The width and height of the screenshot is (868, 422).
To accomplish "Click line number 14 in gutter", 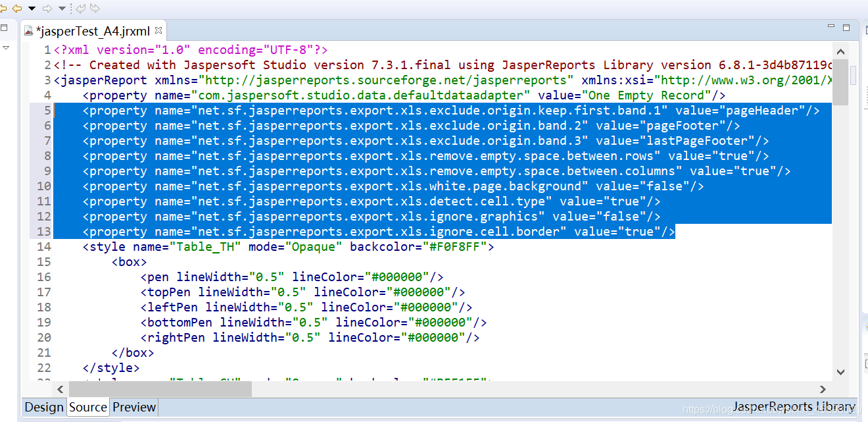I will 44,247.
